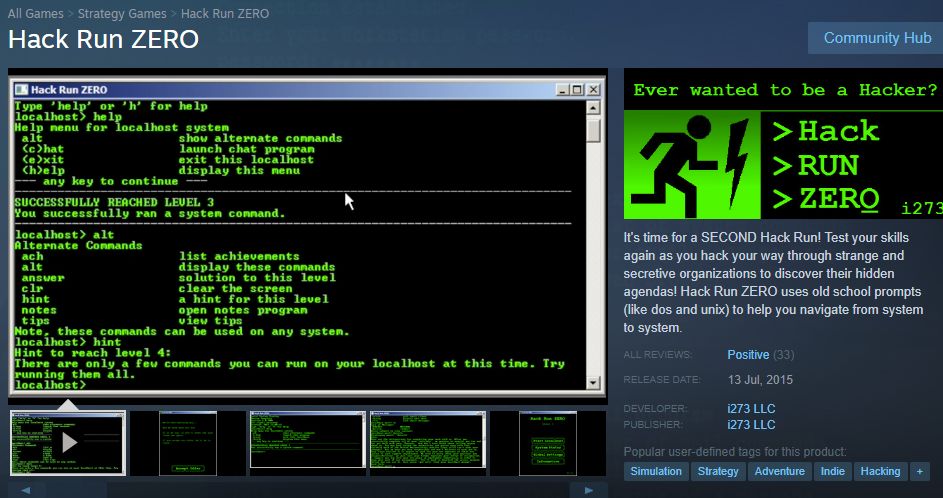The height and width of the screenshot is (498, 943).
Task: Click the Simulation tag
Action: click(x=656, y=472)
